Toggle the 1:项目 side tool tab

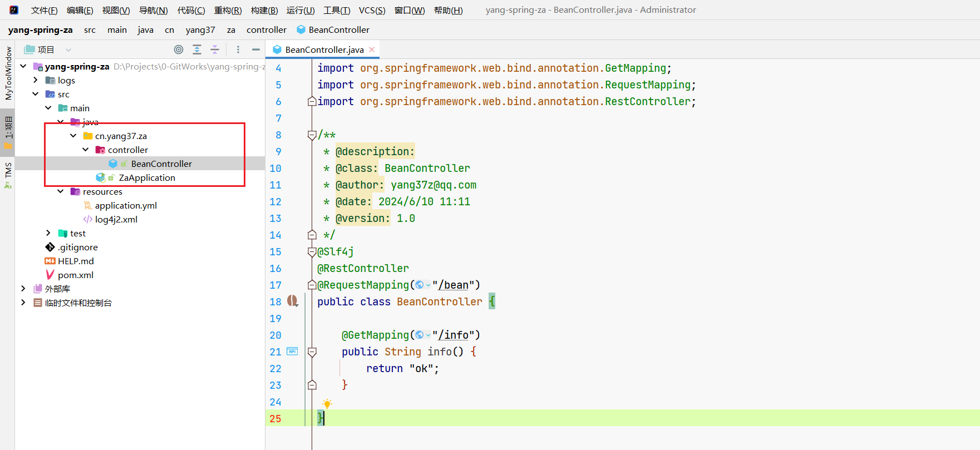pos(8,132)
